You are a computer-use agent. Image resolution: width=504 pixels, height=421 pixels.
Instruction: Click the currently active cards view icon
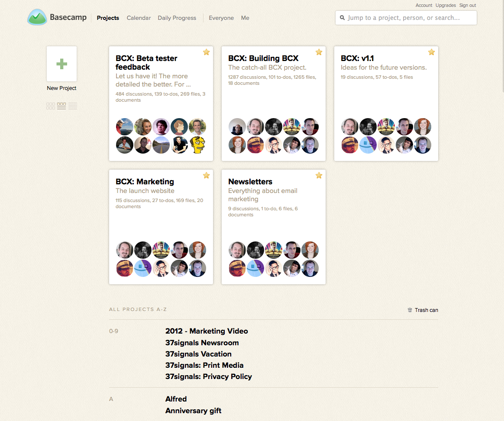point(61,106)
